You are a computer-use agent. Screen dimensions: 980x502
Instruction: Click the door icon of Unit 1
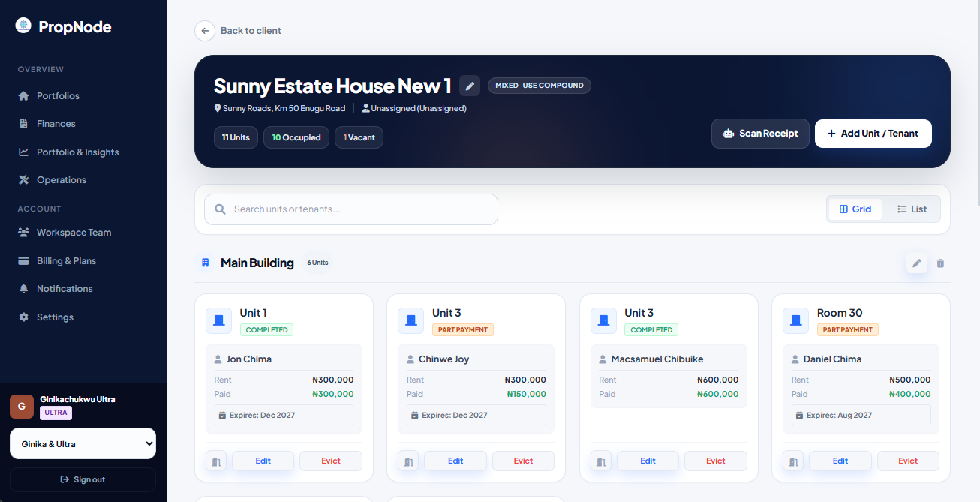click(218, 320)
